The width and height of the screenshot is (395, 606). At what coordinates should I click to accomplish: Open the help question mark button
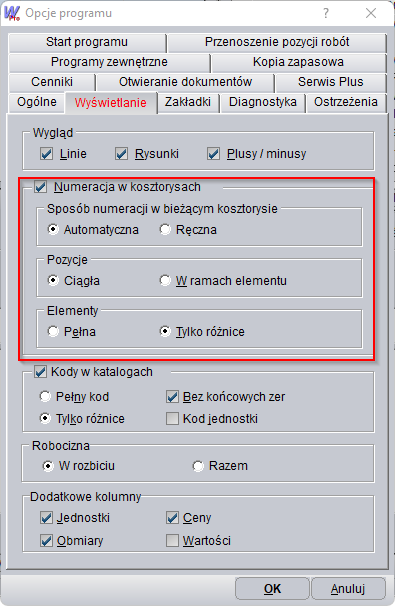point(326,13)
